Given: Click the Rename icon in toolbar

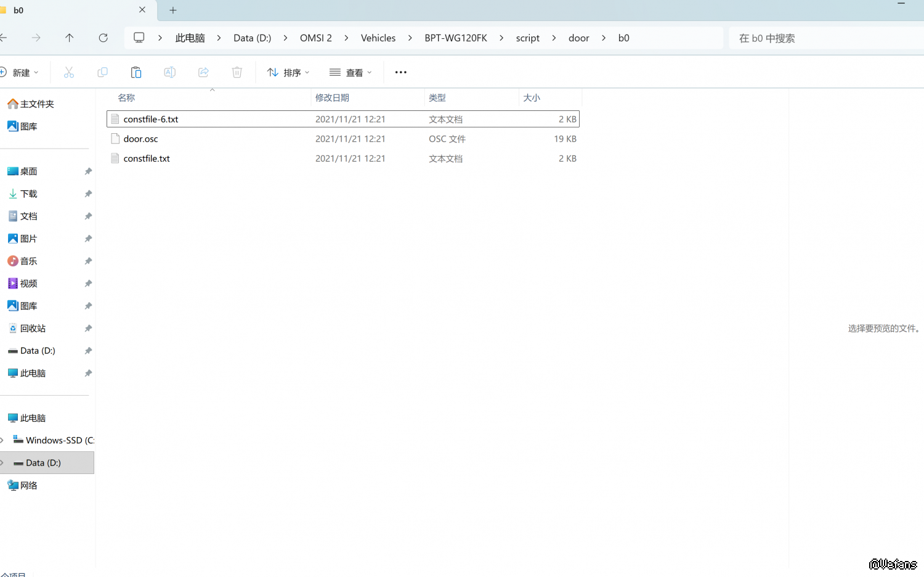Looking at the screenshot, I should (169, 73).
